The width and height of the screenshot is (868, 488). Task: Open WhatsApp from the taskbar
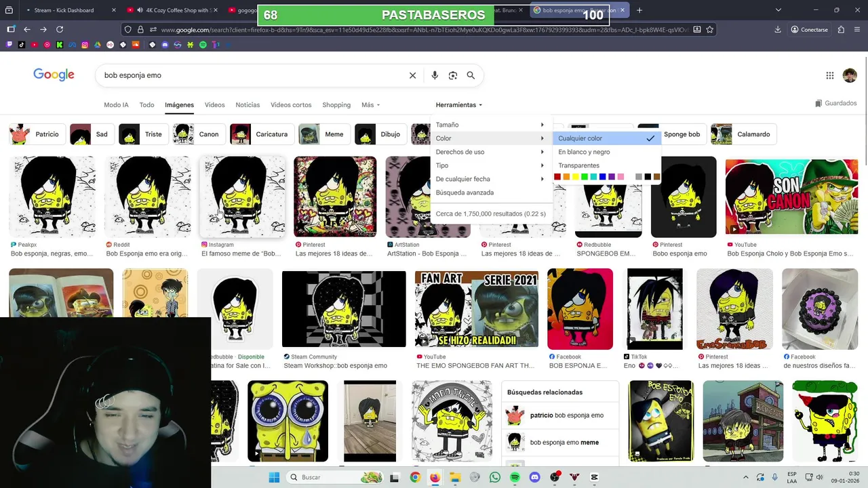(495, 477)
